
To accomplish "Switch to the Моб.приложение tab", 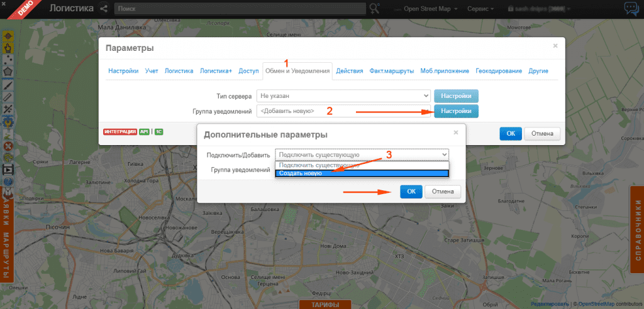I will (445, 71).
